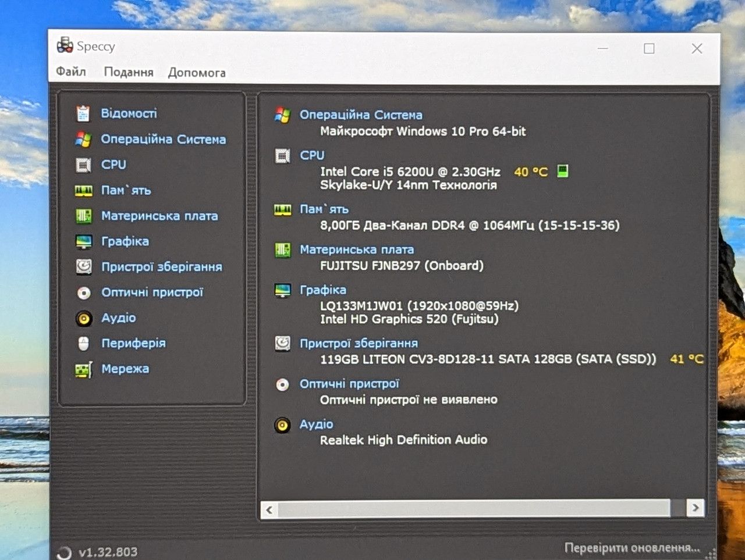
Task: Select the Периферія mouse icon
Action: click(84, 344)
